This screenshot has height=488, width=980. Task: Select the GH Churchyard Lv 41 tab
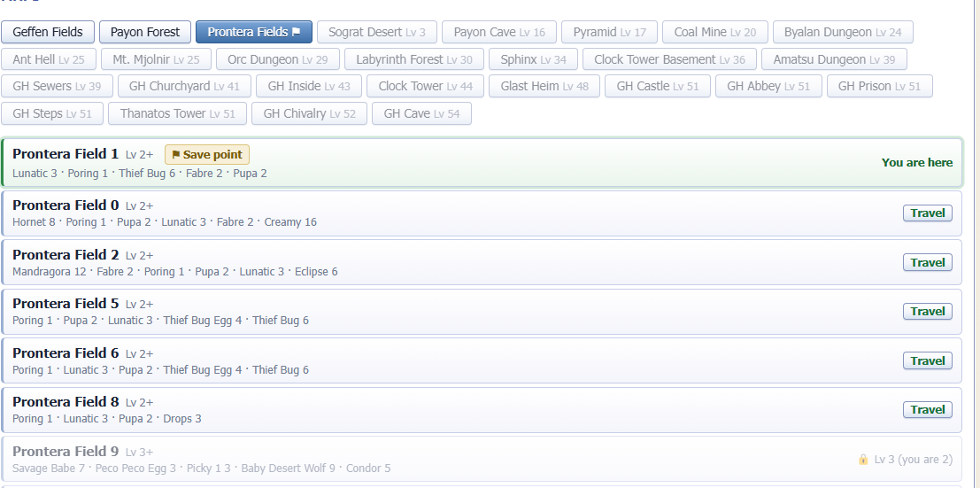pos(184,86)
